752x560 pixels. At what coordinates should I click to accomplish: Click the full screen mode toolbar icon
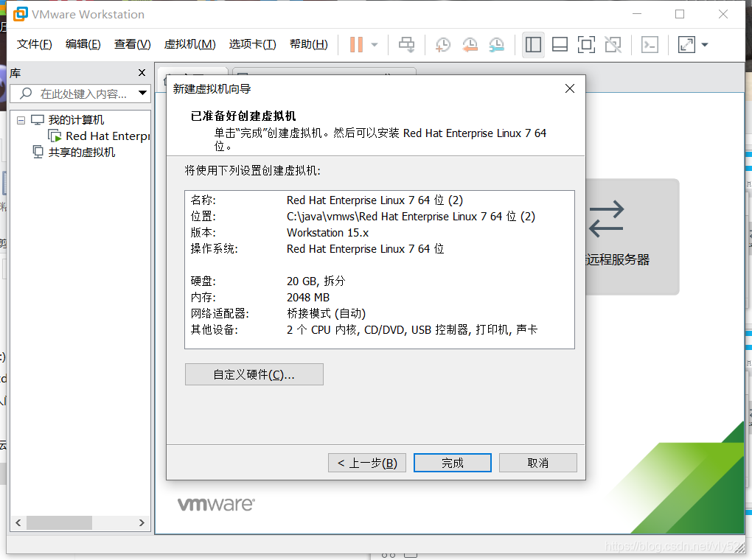[586, 45]
